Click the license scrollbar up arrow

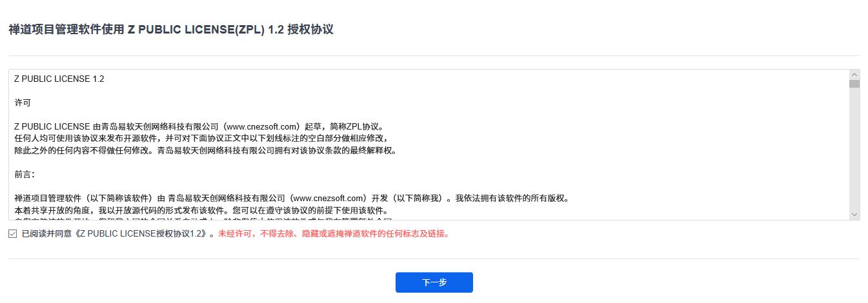tap(854, 74)
